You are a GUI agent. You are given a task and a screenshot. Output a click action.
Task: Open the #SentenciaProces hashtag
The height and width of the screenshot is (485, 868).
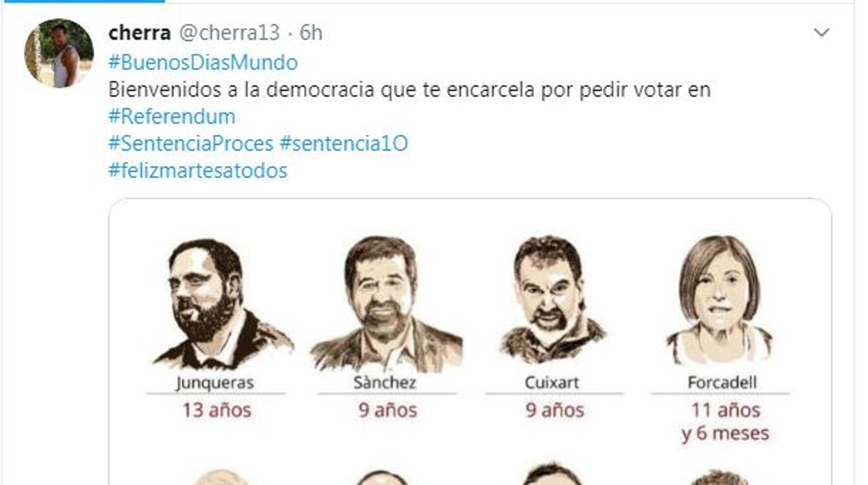click(191, 143)
